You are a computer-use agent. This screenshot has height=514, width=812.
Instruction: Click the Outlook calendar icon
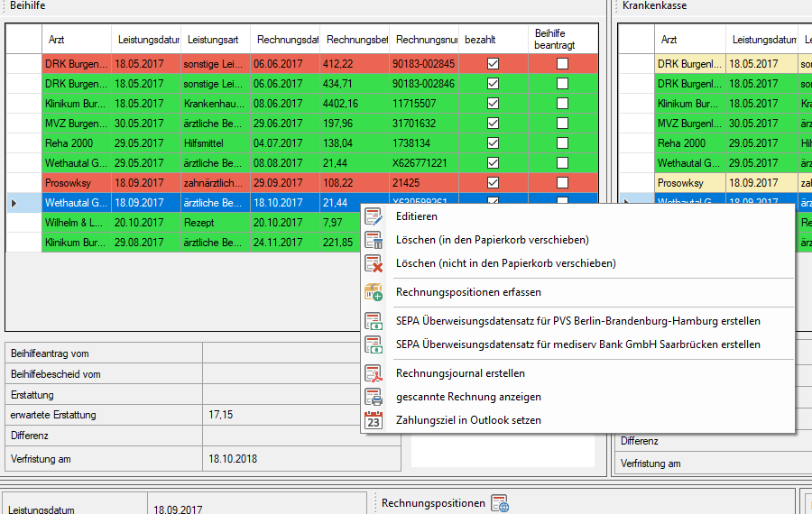[x=373, y=420]
